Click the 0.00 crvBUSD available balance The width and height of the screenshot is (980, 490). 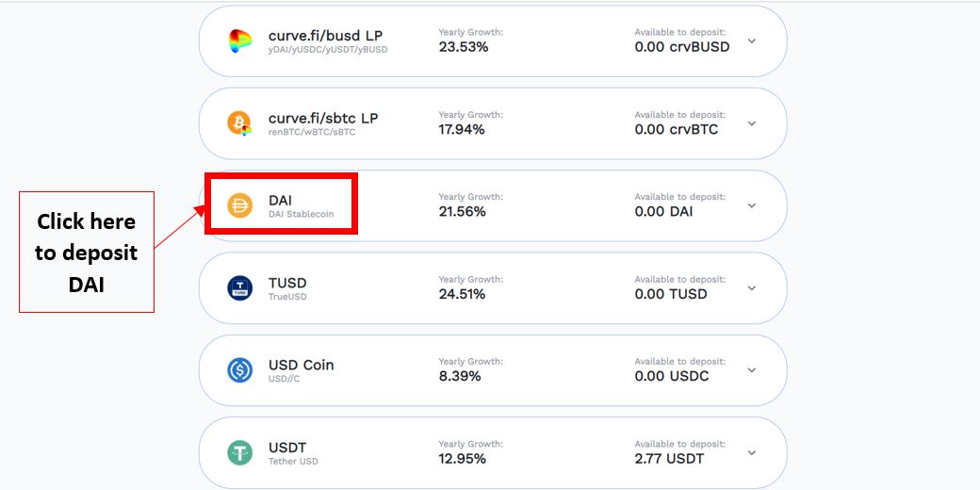click(x=682, y=47)
